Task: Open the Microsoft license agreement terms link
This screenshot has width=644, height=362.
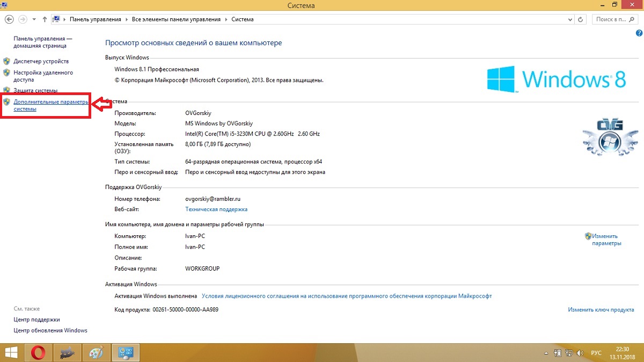Action: [x=347, y=296]
